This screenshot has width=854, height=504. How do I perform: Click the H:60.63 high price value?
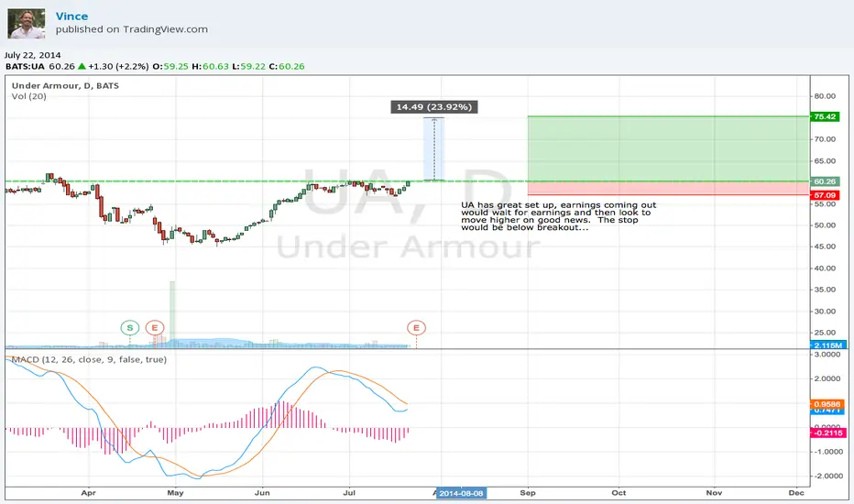click(210, 67)
